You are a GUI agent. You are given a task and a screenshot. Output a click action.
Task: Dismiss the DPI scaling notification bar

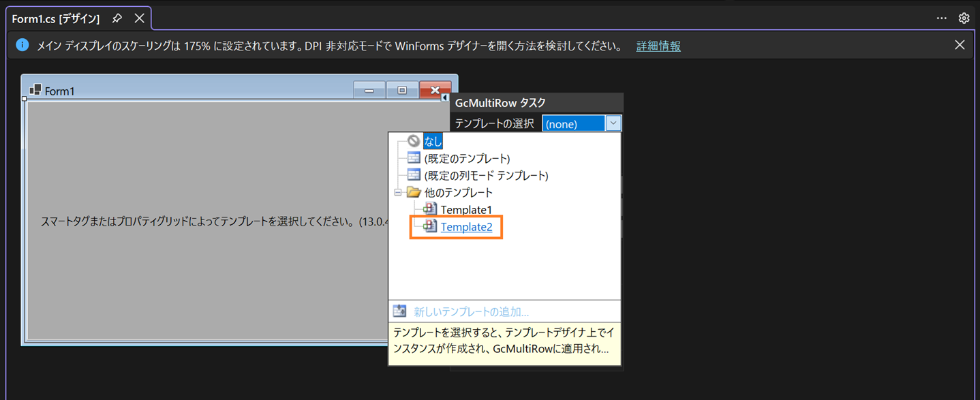[960, 45]
